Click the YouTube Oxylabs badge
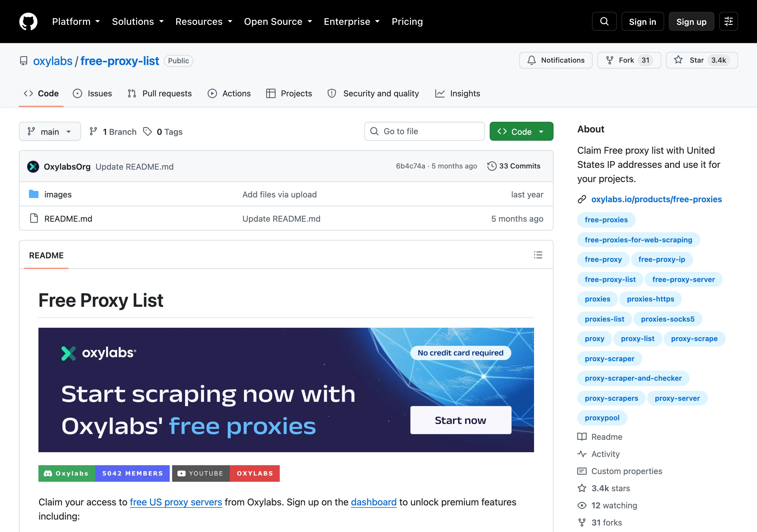Screen dimensions: 757x532 [x=226, y=473]
